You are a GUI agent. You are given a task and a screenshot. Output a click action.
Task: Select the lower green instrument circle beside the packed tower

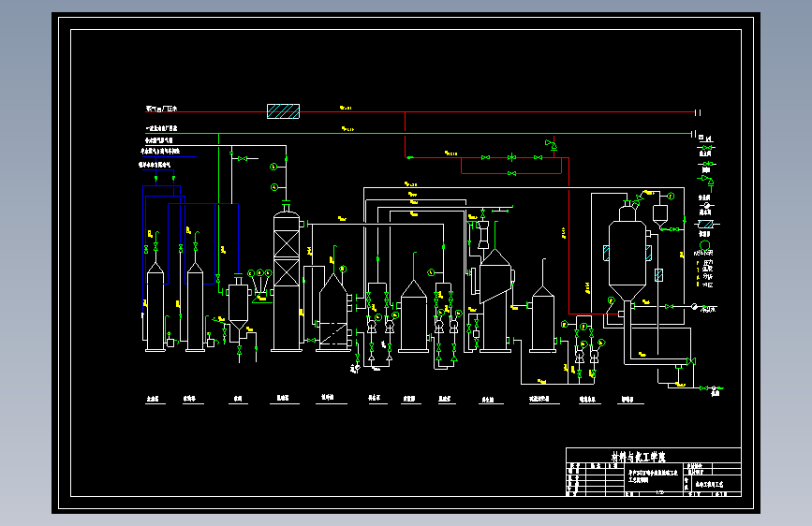tap(274, 187)
